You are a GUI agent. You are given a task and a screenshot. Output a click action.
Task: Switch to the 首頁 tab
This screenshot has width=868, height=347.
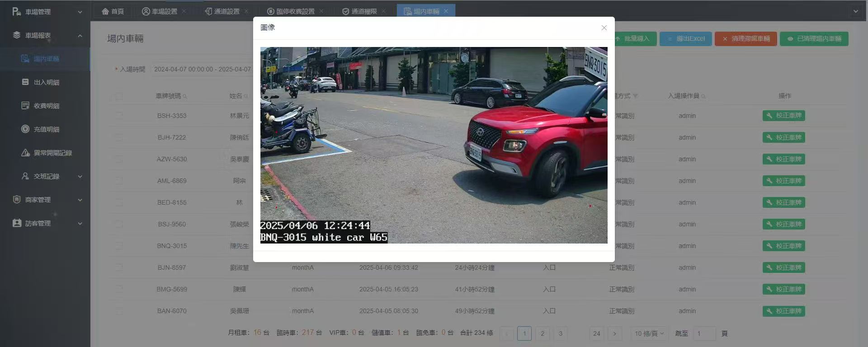point(113,11)
